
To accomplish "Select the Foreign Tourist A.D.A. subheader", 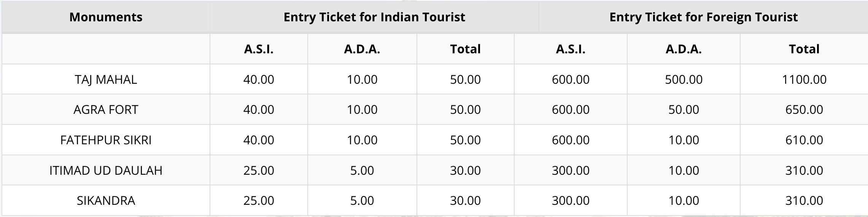I will coord(684,49).
